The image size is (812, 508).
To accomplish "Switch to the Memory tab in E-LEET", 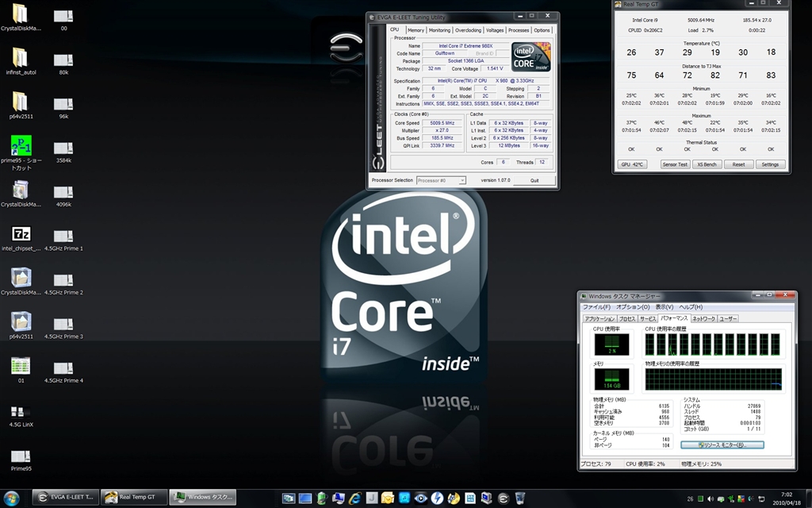I will coord(416,30).
